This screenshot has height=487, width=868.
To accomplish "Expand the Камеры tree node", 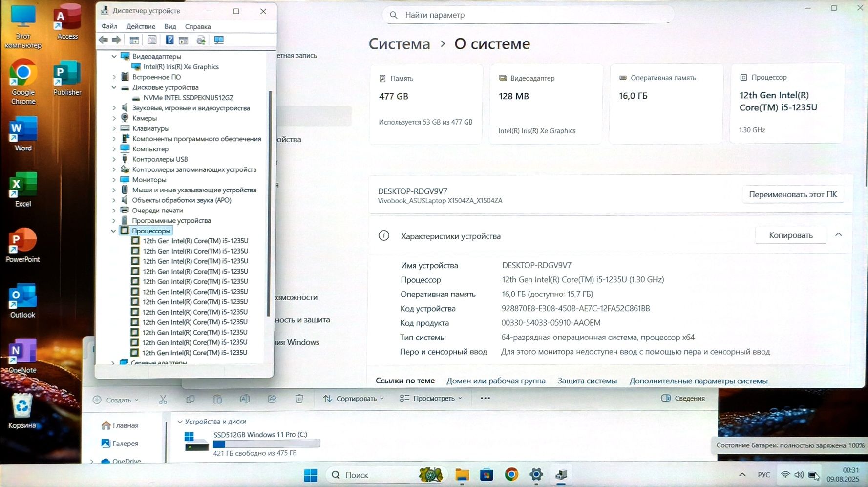I will coord(114,118).
